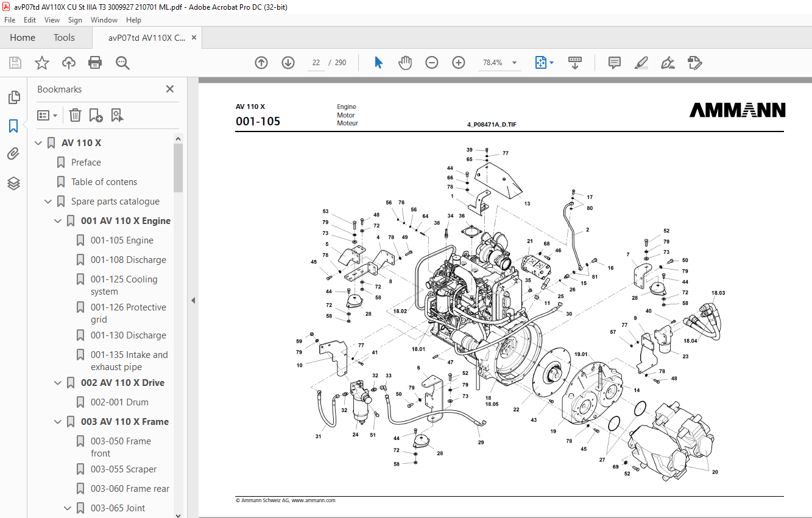Image resolution: width=812 pixels, height=518 pixels.
Task: Open the attachments paperclip panel
Action: pos(13,154)
